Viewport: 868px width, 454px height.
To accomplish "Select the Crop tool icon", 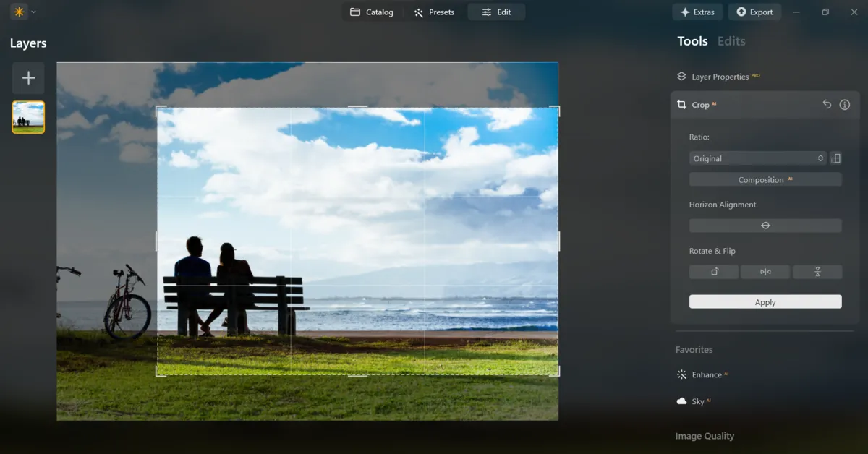I will (681, 104).
